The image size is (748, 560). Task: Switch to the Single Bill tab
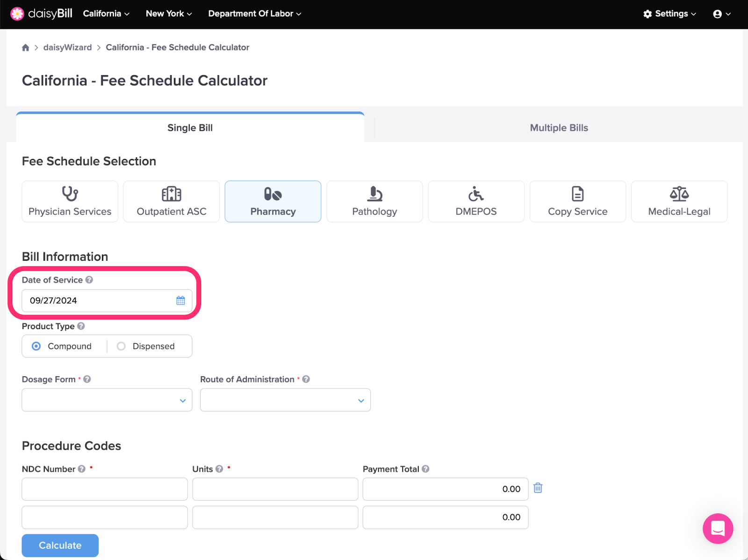coord(190,128)
